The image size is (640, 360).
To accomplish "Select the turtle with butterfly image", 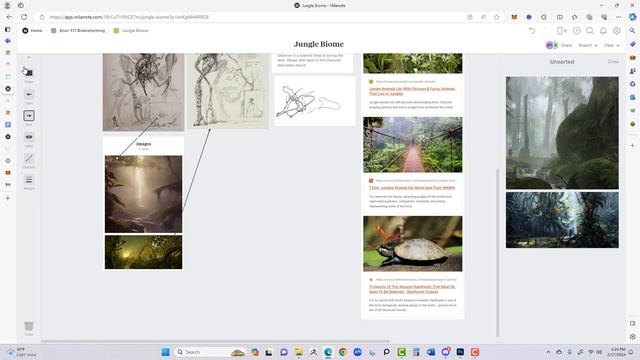I will [x=413, y=244].
